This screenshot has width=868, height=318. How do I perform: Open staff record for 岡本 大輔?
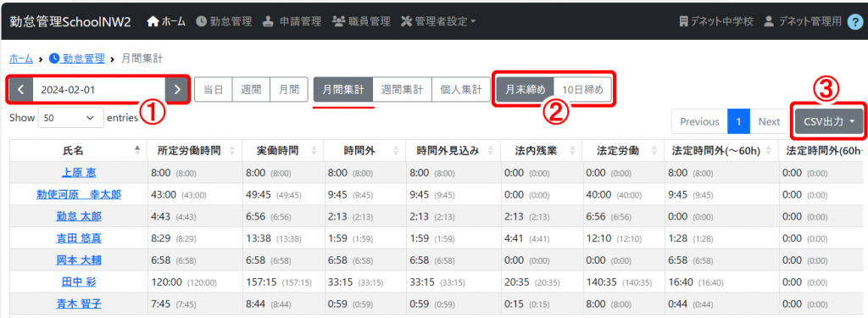(79, 260)
